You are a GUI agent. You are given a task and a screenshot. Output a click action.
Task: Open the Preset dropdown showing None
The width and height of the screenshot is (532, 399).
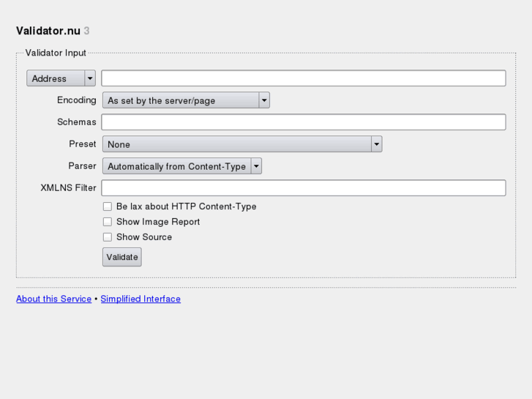(x=242, y=144)
